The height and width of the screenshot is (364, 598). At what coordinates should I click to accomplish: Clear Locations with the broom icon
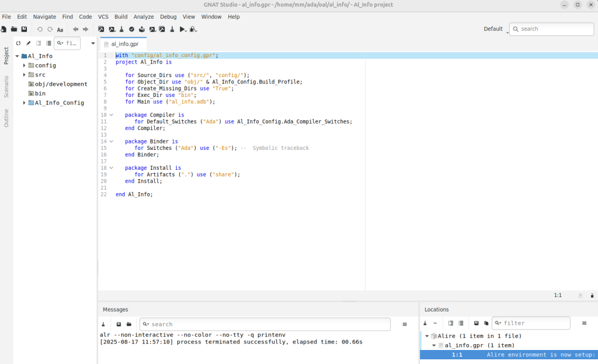pos(425,323)
